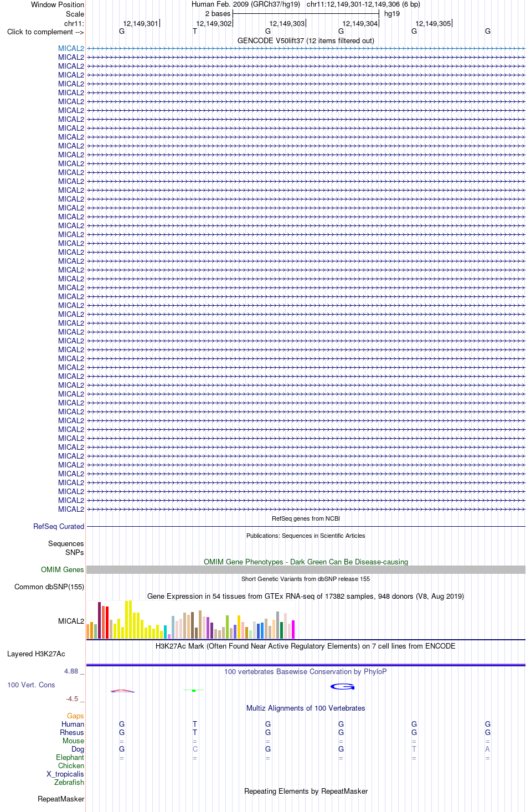Click the 'Elephant' alignment row label

coord(70,757)
